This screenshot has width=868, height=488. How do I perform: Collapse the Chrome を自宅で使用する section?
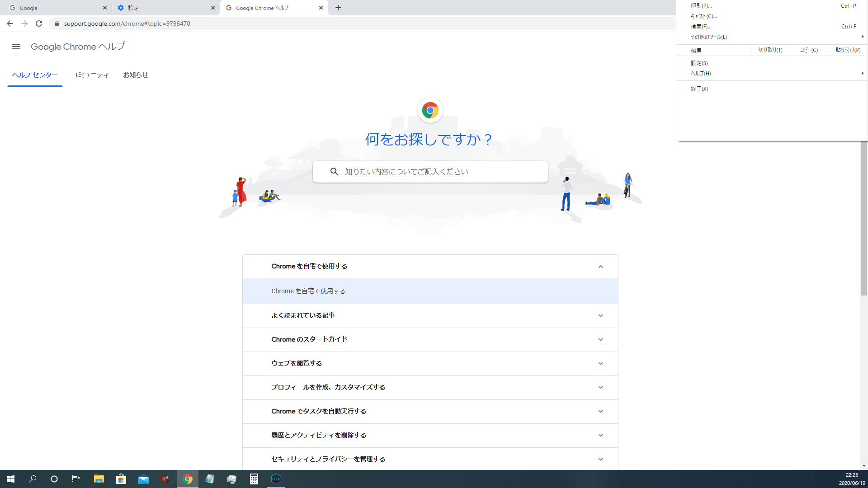click(x=430, y=267)
